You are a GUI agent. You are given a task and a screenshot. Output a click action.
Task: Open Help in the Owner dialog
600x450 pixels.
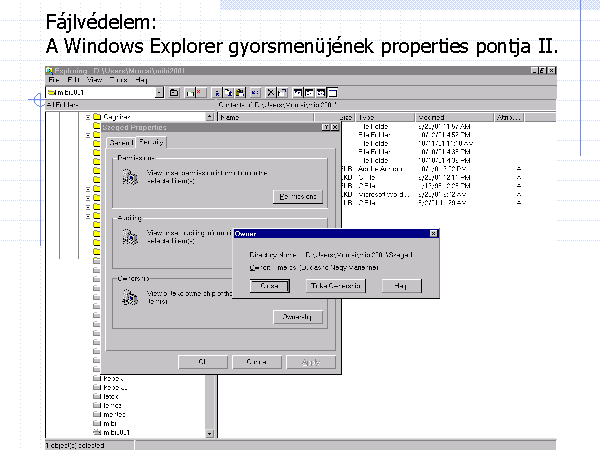[401, 286]
